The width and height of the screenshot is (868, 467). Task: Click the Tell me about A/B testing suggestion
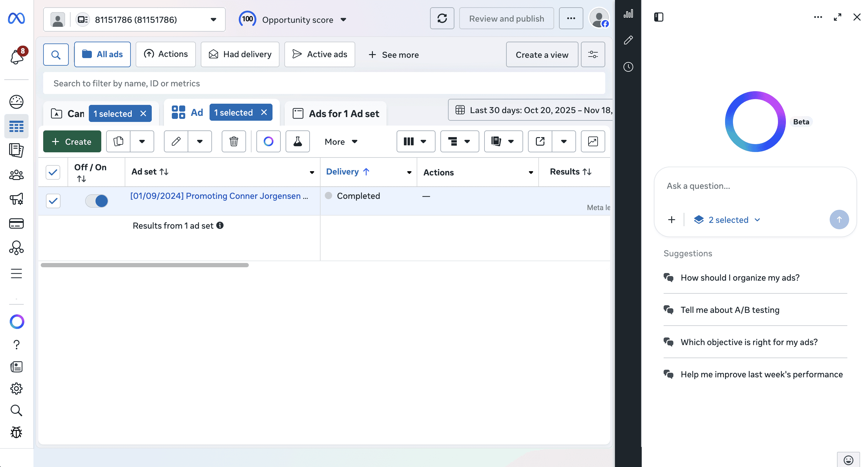tap(730, 310)
